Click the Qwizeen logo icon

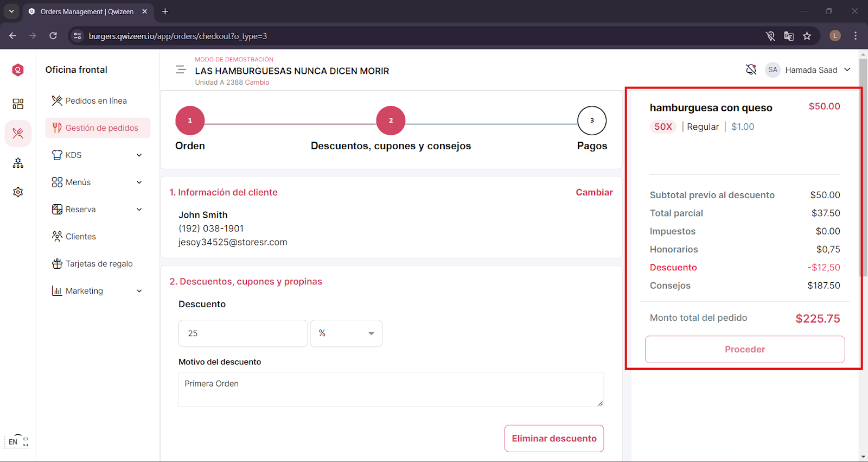18,69
